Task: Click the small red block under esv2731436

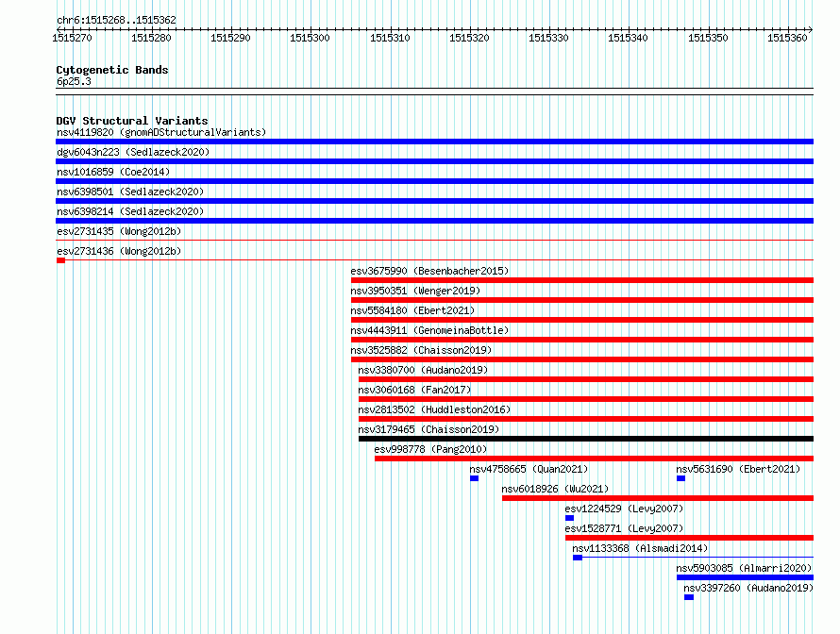Action: 61,260
